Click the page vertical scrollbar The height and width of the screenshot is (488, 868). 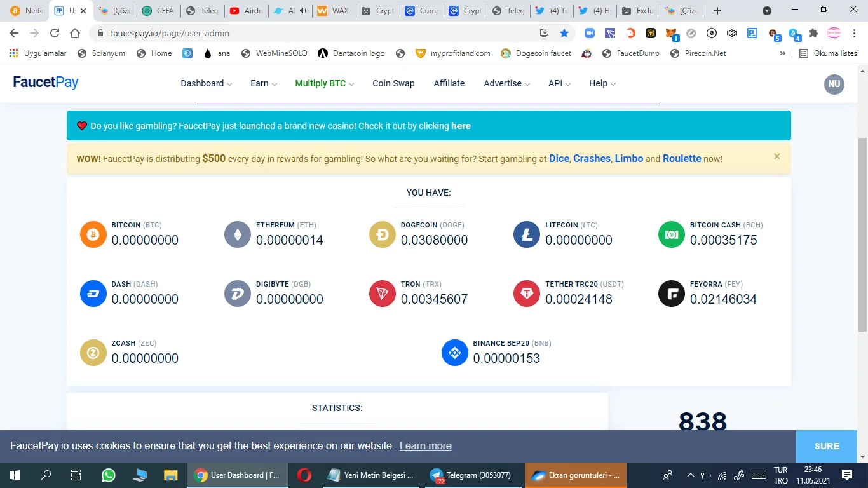(862, 234)
